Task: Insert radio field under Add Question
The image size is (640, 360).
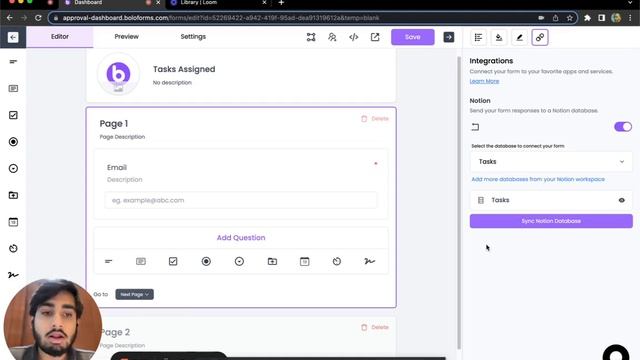Action: [206, 261]
